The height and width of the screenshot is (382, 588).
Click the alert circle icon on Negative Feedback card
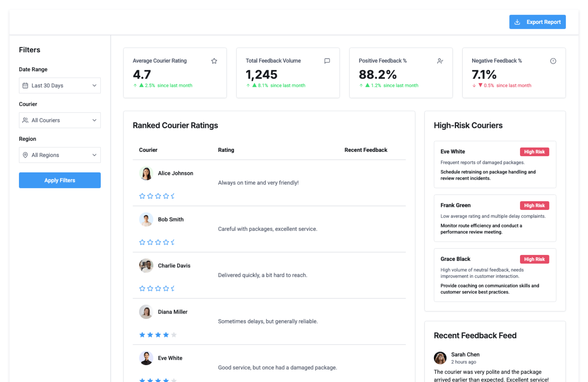coord(553,61)
